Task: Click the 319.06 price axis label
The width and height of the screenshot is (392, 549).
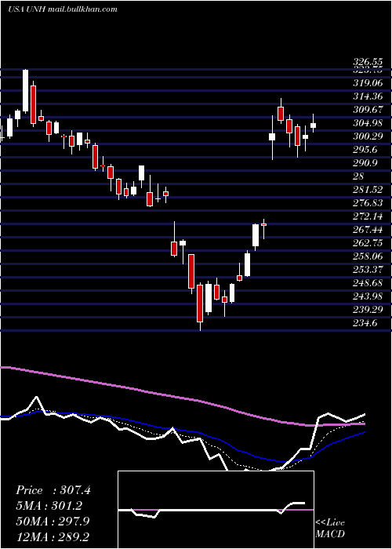Action: click(368, 83)
